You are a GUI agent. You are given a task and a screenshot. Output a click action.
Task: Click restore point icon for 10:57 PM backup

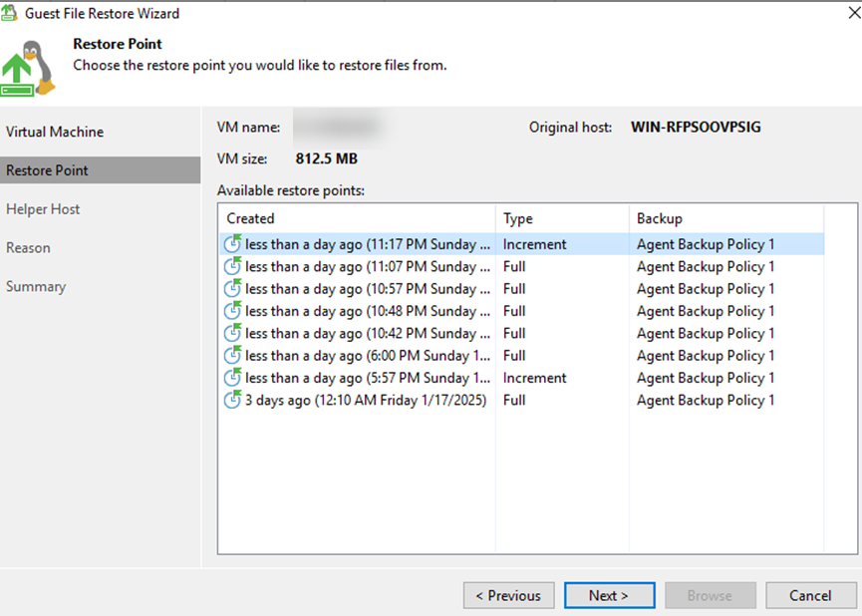232,289
